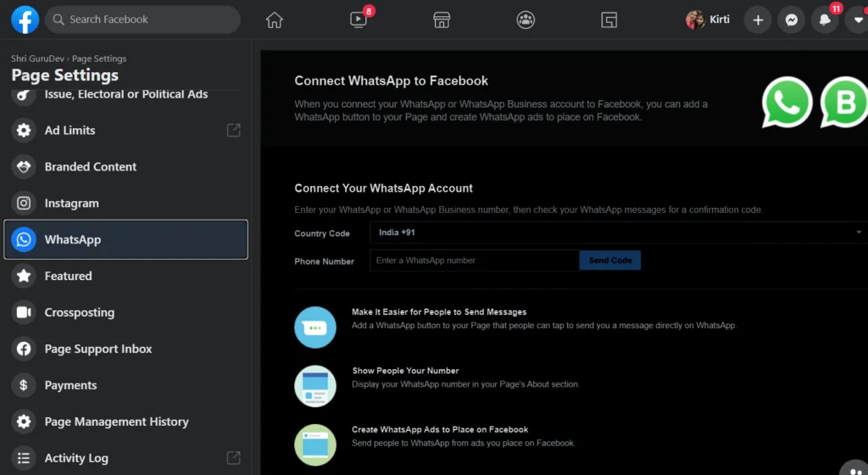Click the Search Facebook box
The image size is (868, 475).
[142, 20]
